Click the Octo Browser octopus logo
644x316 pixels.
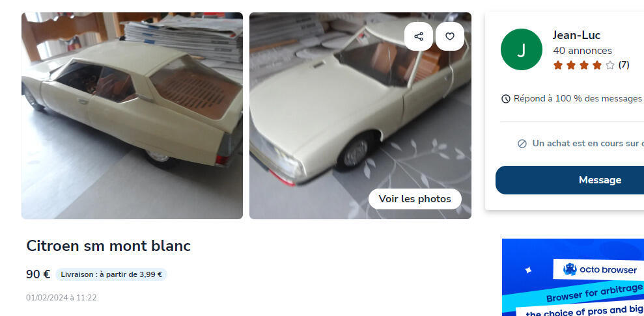tap(570, 269)
